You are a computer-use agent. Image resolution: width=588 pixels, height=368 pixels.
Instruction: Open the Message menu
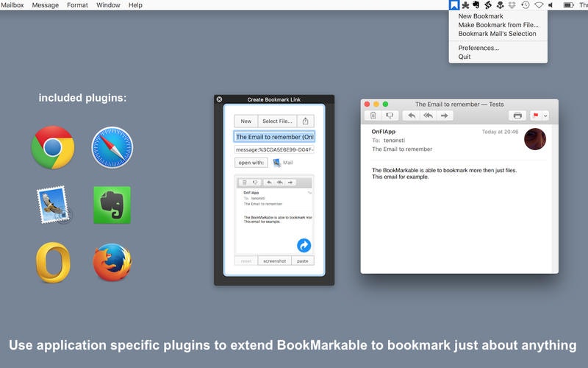[x=46, y=5]
